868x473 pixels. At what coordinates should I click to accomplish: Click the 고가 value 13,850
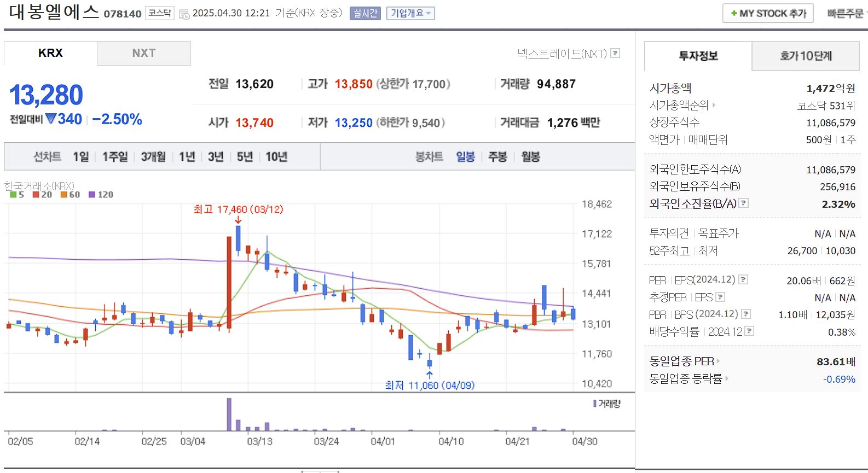(354, 84)
